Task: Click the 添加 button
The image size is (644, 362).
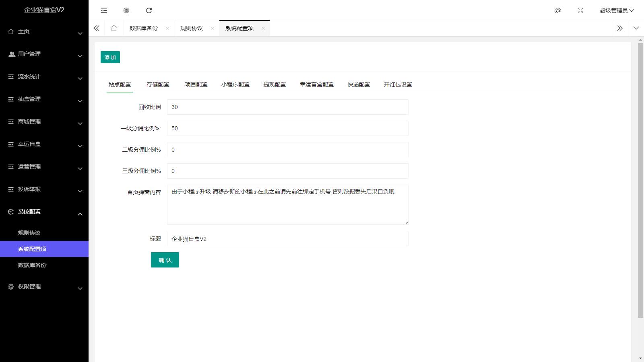Action: (x=110, y=57)
